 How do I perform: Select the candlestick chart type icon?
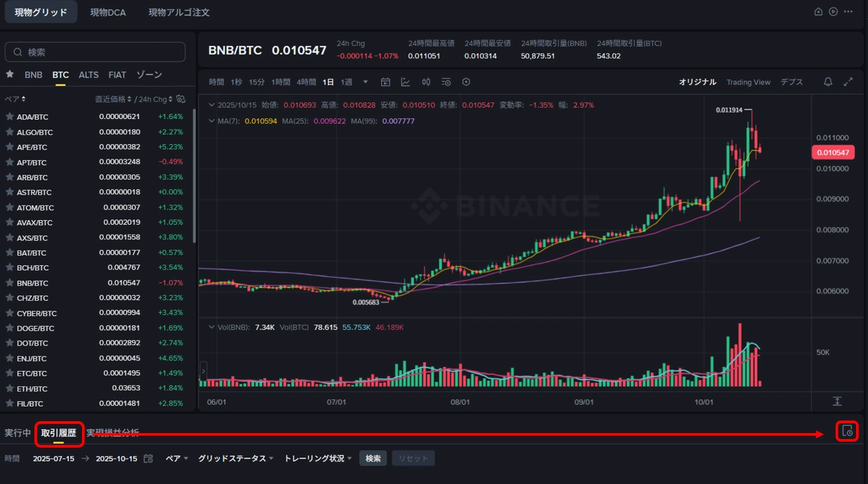[x=426, y=81]
